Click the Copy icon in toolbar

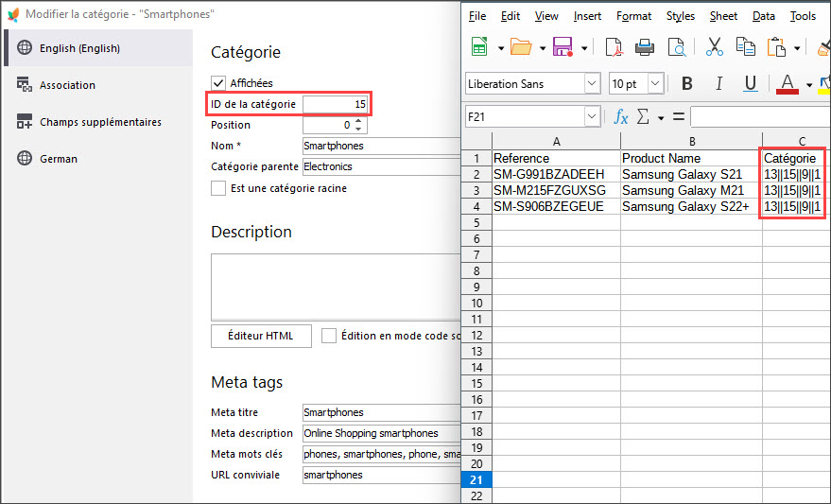(746, 47)
